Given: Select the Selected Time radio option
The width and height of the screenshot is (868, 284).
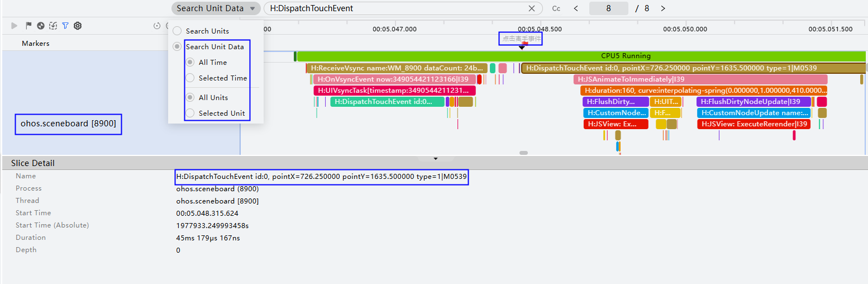Looking at the screenshot, I should click(x=190, y=78).
